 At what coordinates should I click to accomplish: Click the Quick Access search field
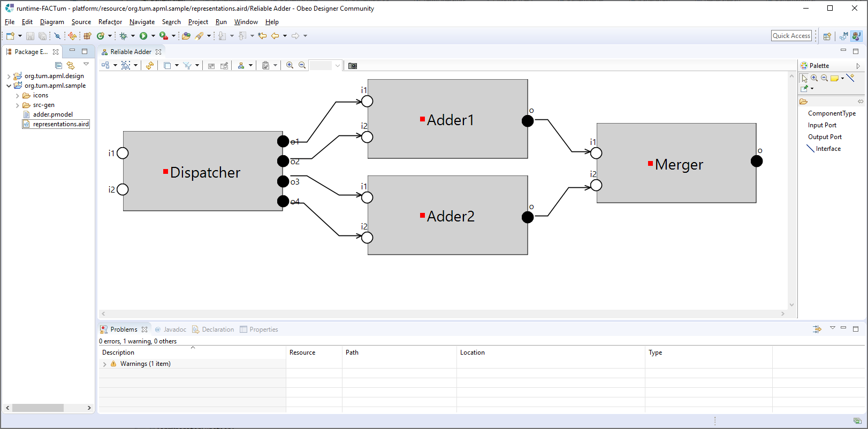[x=791, y=36]
